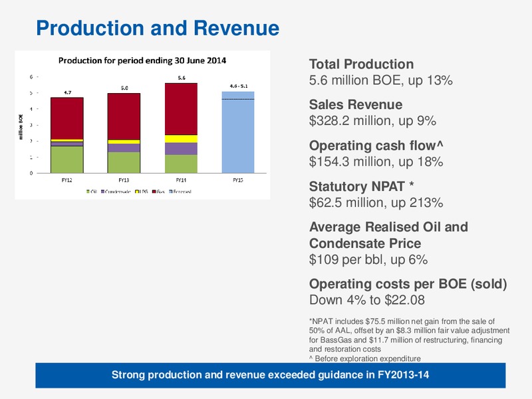Click the 'FY12' axis label
The image size is (532, 399).
67,180
